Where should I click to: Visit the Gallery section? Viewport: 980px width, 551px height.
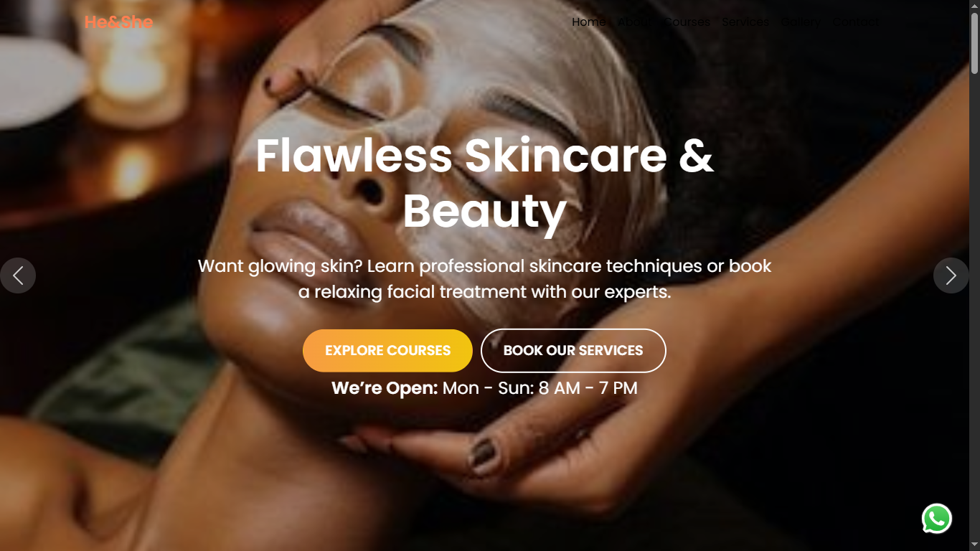tap(801, 22)
